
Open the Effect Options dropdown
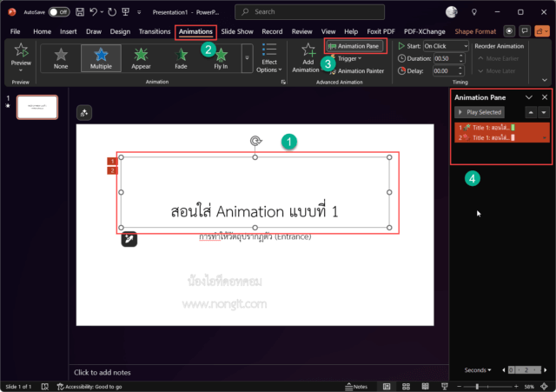(x=269, y=58)
